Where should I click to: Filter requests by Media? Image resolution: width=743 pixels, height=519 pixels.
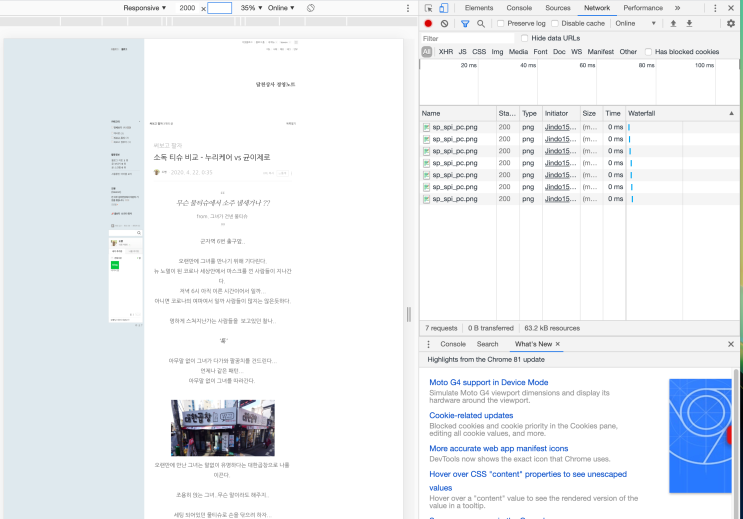(x=518, y=52)
